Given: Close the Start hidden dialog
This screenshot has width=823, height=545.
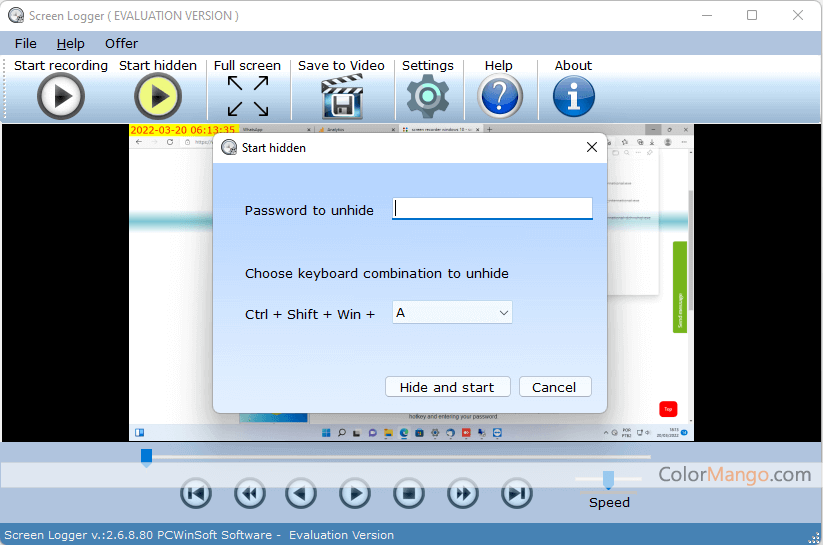Looking at the screenshot, I should [591, 147].
